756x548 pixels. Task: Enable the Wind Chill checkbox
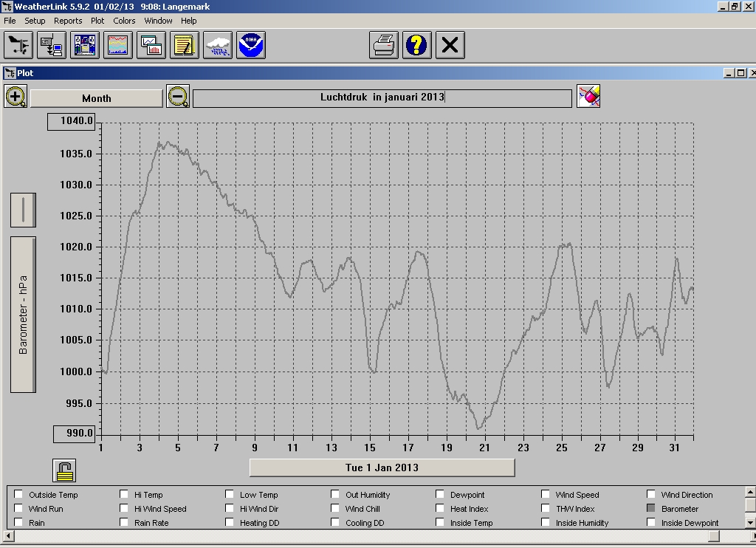click(335, 508)
